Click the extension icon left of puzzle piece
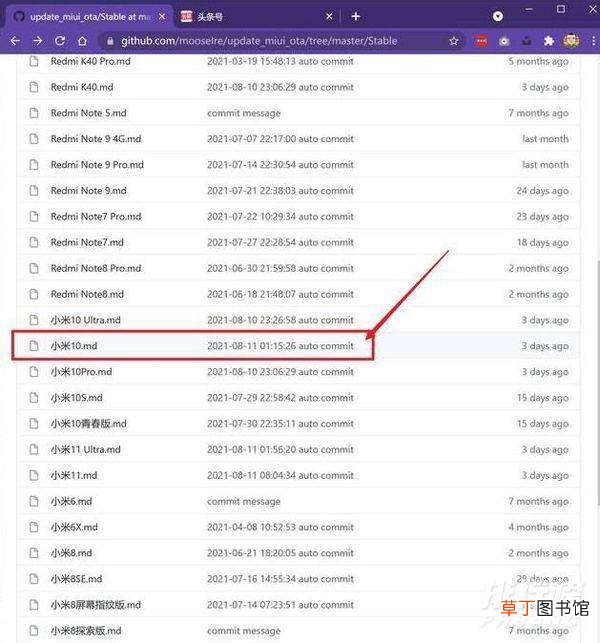 (527, 41)
